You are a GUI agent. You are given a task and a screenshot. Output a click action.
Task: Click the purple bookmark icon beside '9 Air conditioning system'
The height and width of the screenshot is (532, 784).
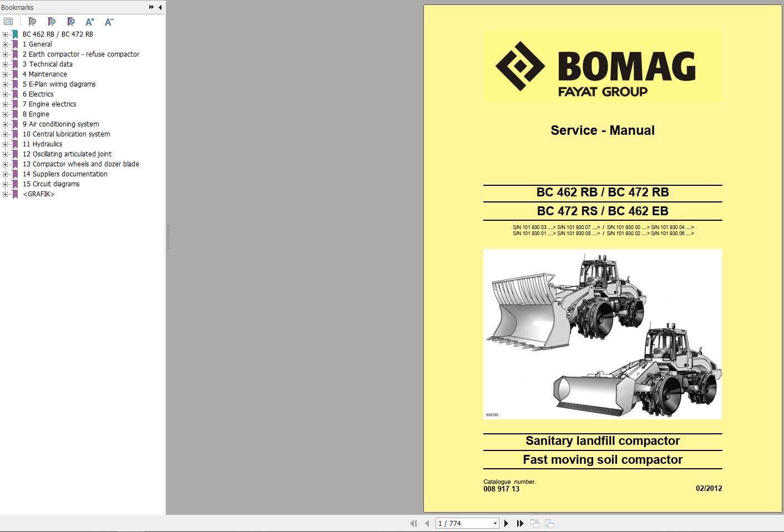pyautogui.click(x=15, y=124)
